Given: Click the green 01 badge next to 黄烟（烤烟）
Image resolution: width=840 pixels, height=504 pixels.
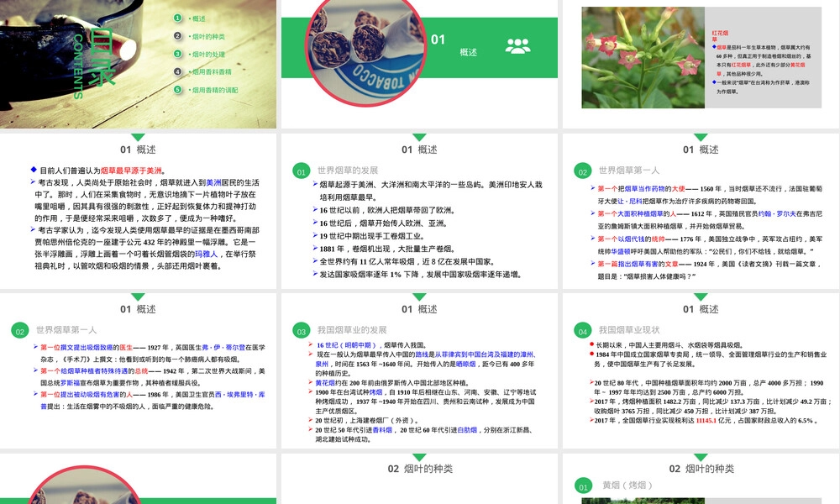Looking at the screenshot, I should tap(583, 486).
